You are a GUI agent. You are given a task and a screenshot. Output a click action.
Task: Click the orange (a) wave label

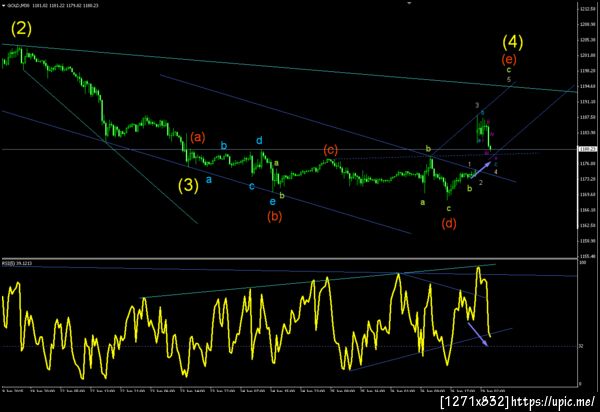pyautogui.click(x=197, y=137)
